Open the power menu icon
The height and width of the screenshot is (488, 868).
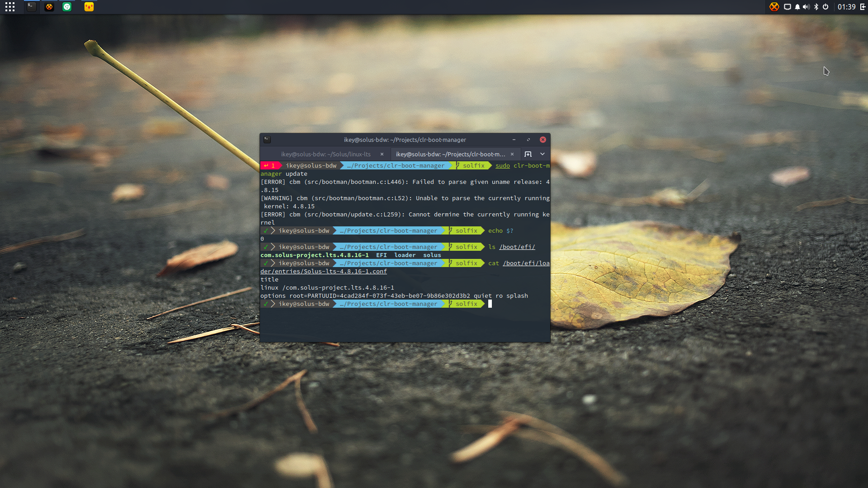click(x=826, y=7)
